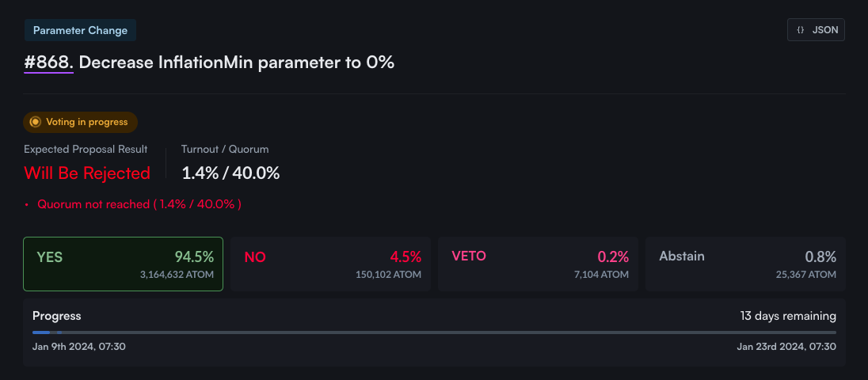Select the Abstain vote card
This screenshot has width=868, height=380.
pos(745,264)
